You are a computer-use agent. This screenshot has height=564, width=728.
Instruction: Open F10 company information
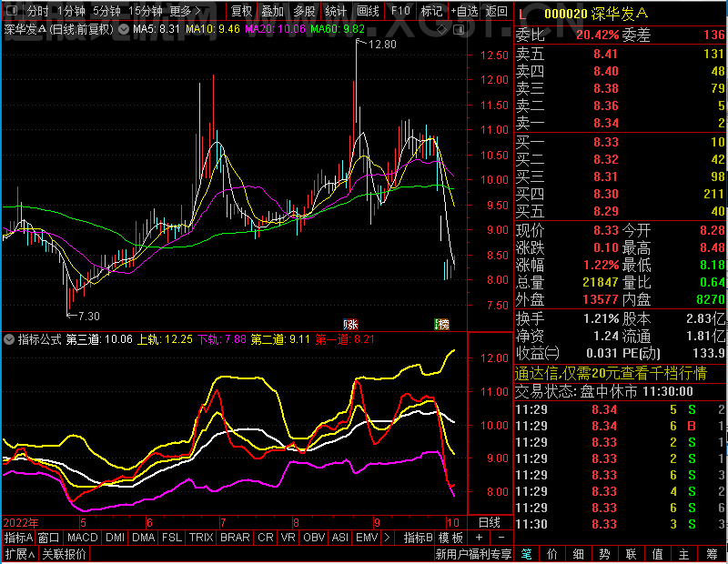pyautogui.click(x=400, y=11)
